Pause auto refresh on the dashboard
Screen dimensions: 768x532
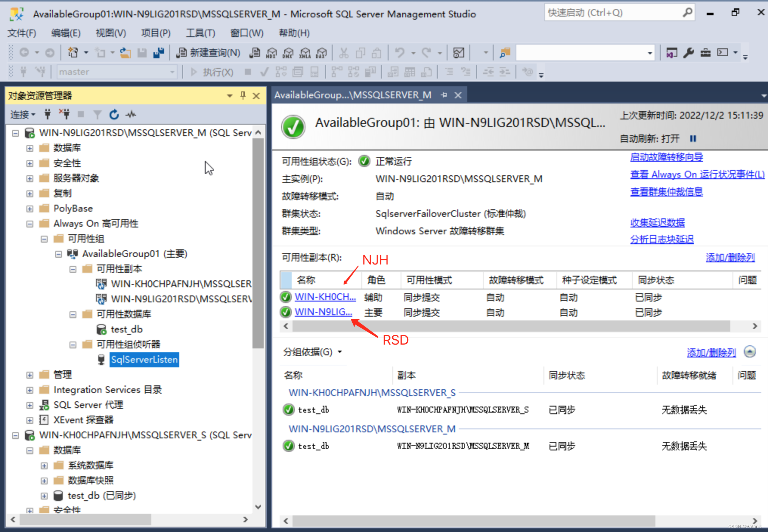(693, 139)
